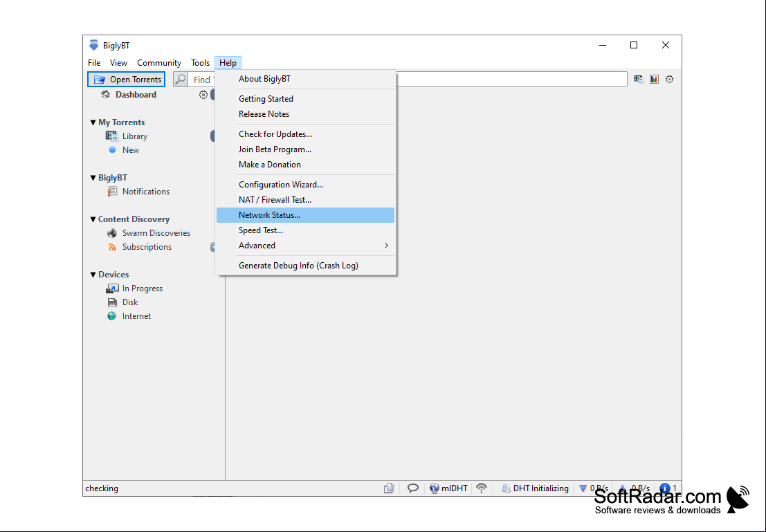The image size is (766, 532).
Task: Click the gear icon beside Dashboard
Action: (203, 95)
